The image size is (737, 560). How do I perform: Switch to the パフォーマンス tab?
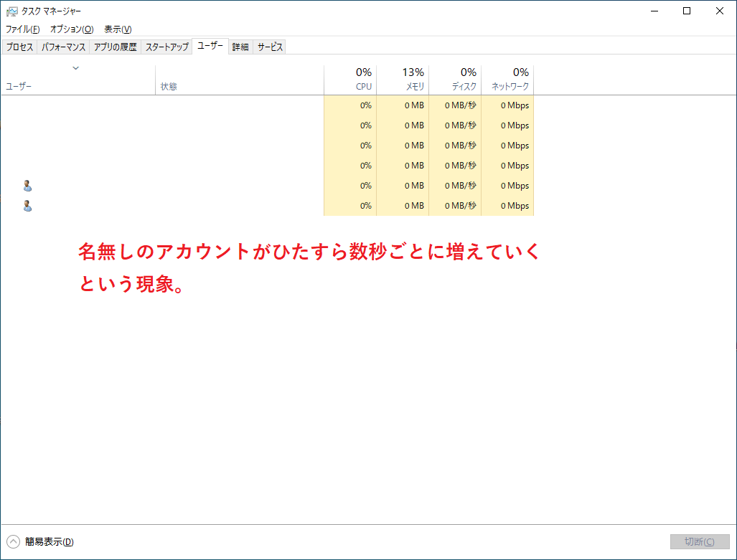coord(63,47)
